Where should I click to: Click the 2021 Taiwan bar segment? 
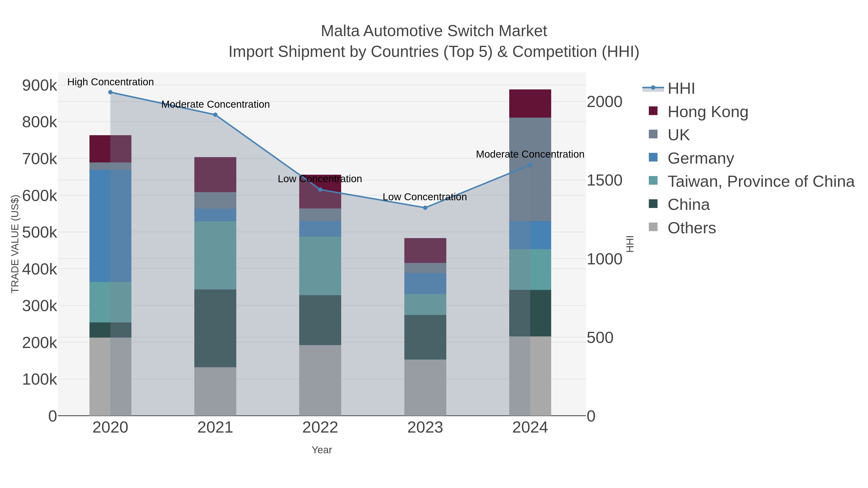click(x=215, y=256)
